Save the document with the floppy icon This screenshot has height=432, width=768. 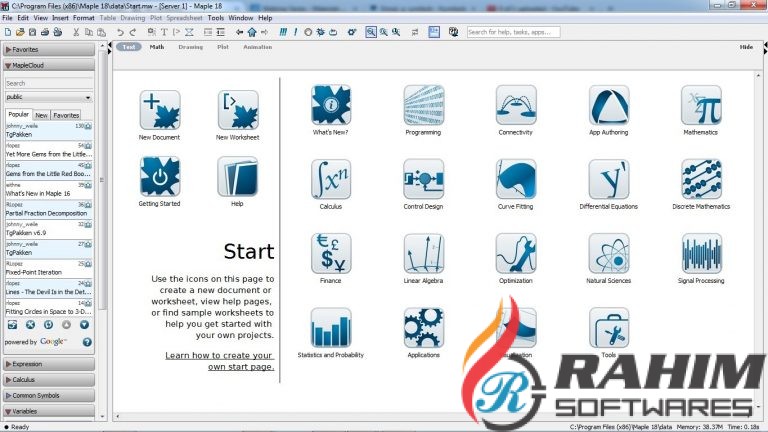(x=32, y=32)
